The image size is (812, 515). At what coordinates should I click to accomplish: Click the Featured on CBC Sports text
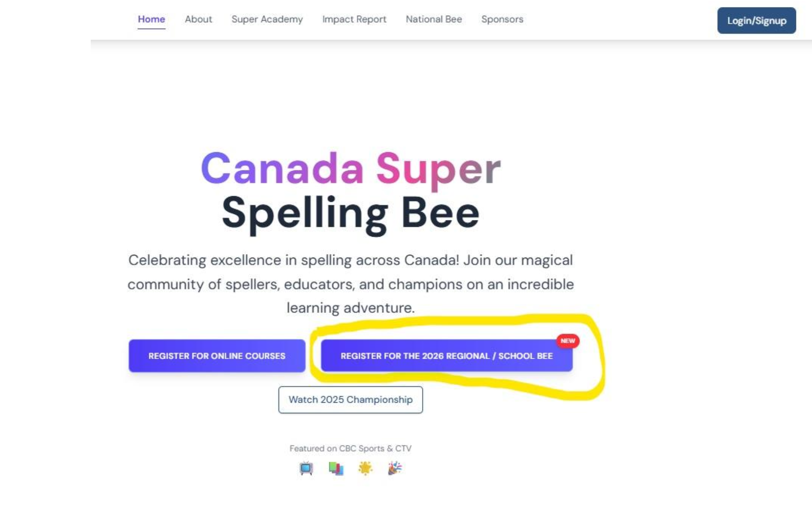pos(350,448)
